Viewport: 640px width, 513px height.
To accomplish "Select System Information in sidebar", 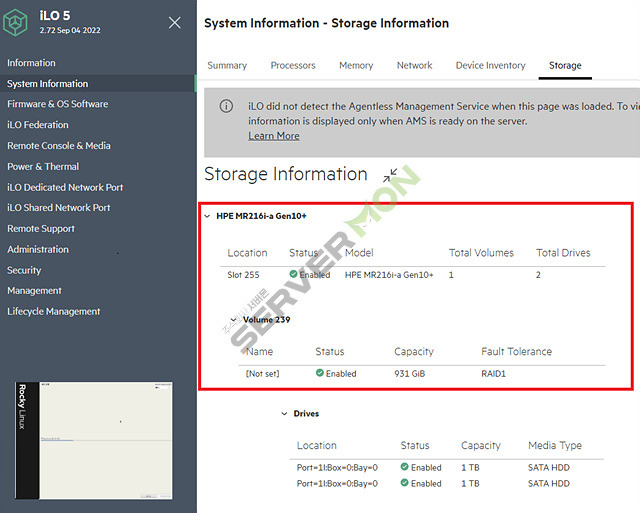I will point(47,84).
